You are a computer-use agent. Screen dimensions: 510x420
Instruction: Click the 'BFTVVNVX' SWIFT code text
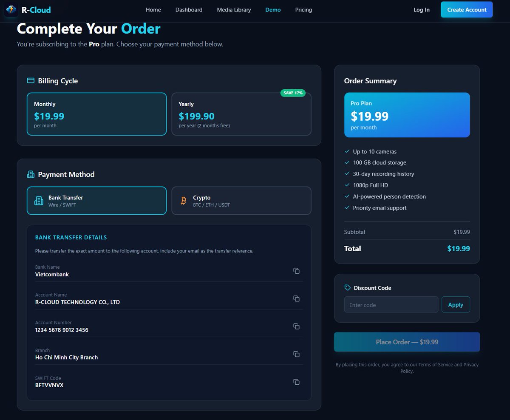click(49, 385)
